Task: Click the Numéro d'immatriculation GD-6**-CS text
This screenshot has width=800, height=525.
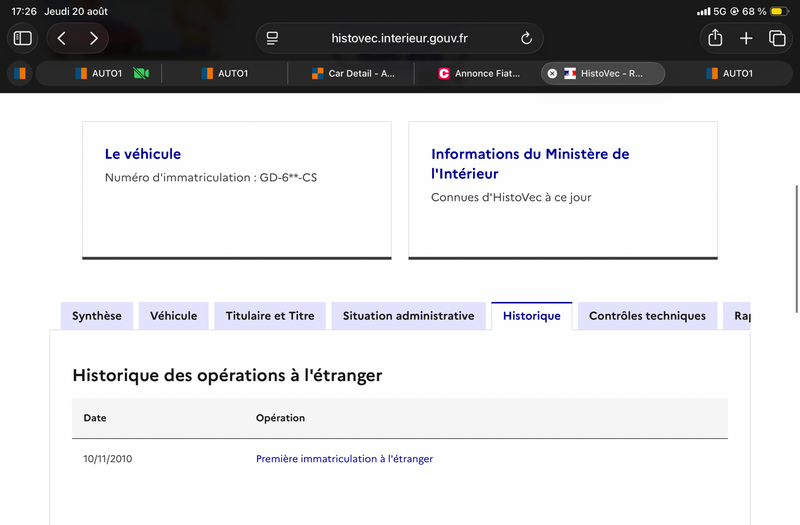Action: coord(211,178)
